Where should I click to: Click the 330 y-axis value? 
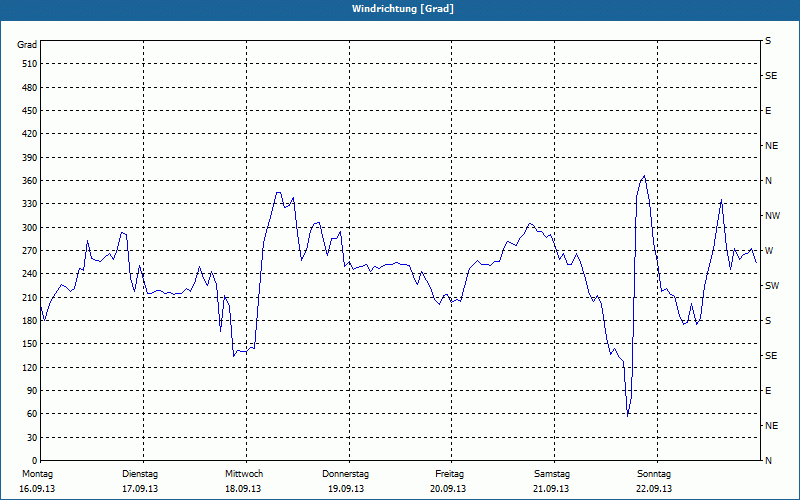[30, 204]
